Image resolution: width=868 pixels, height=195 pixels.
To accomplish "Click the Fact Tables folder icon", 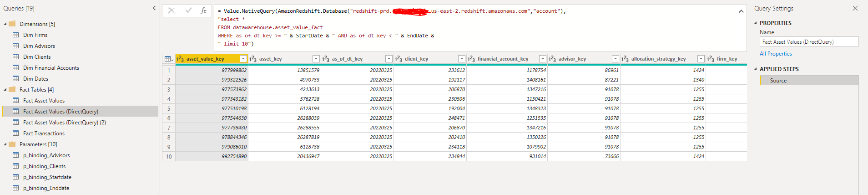I will (12, 89).
